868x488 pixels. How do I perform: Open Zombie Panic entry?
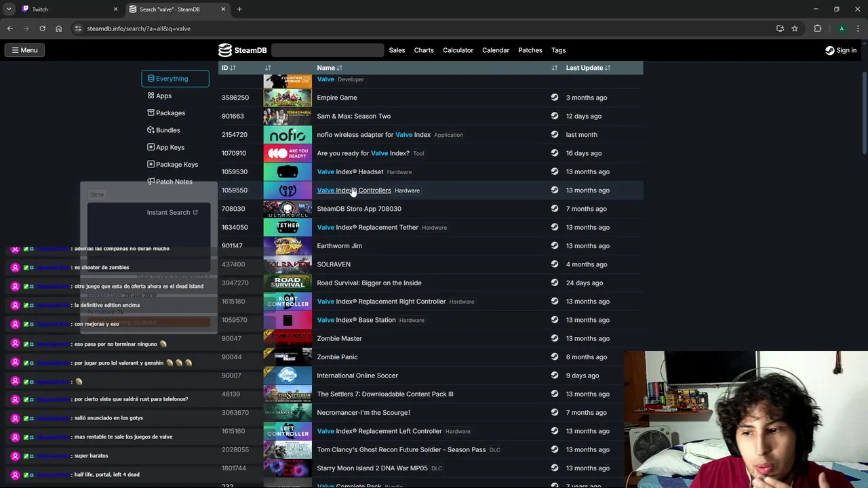[x=337, y=357]
